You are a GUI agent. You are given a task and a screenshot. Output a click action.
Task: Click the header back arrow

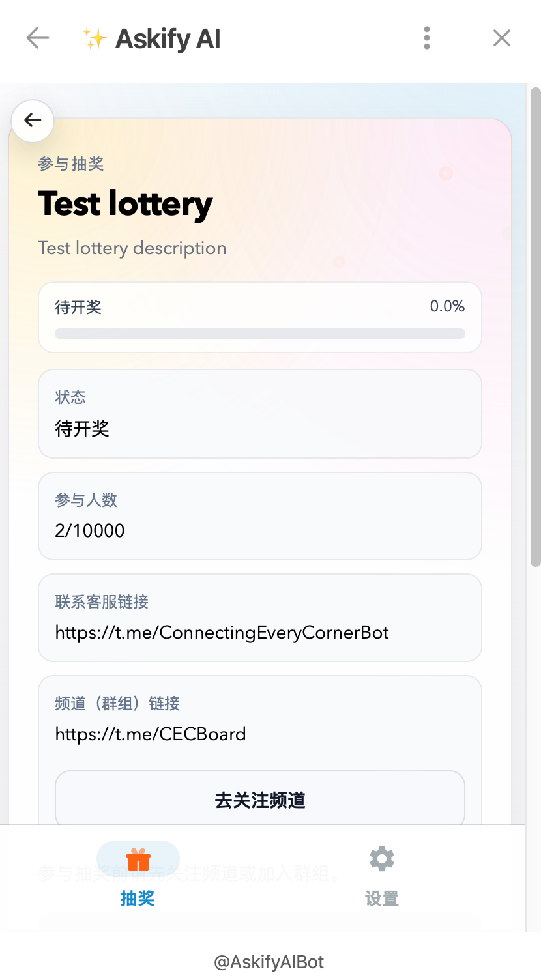pos(38,38)
